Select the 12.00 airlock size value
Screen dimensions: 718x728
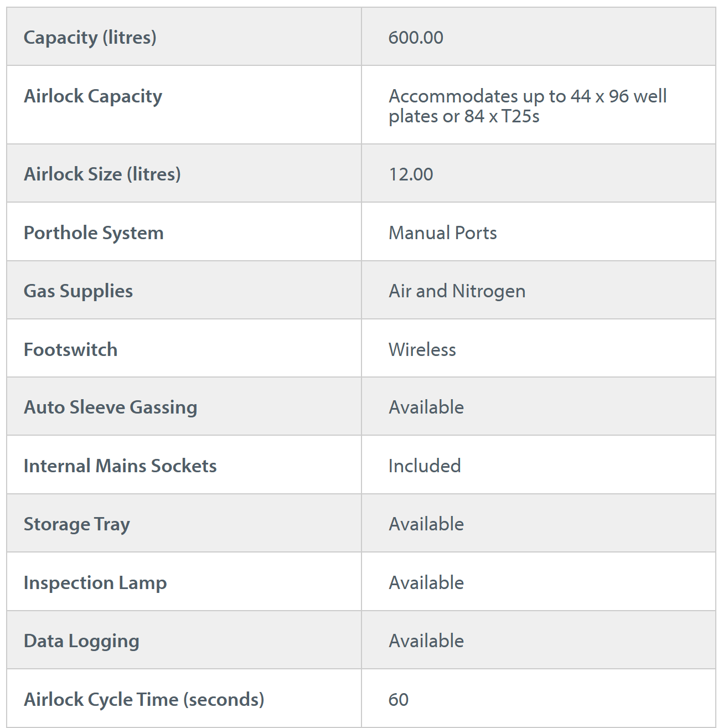pos(411,174)
